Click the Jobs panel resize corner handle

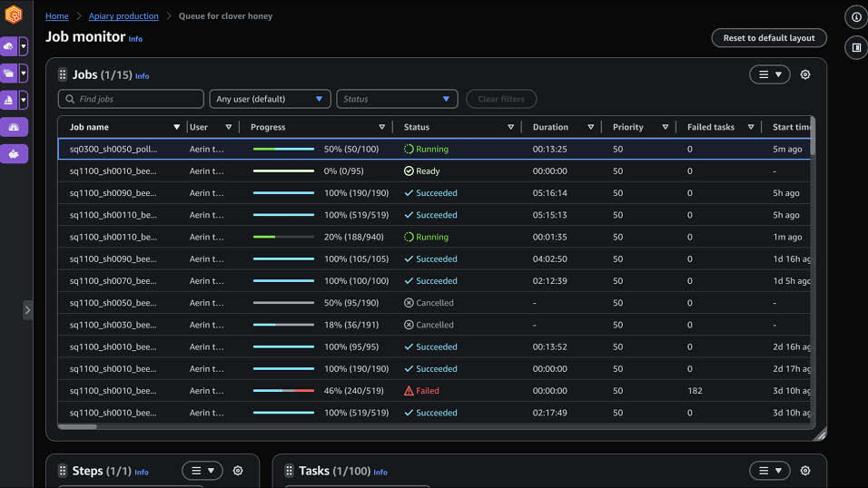(x=820, y=434)
